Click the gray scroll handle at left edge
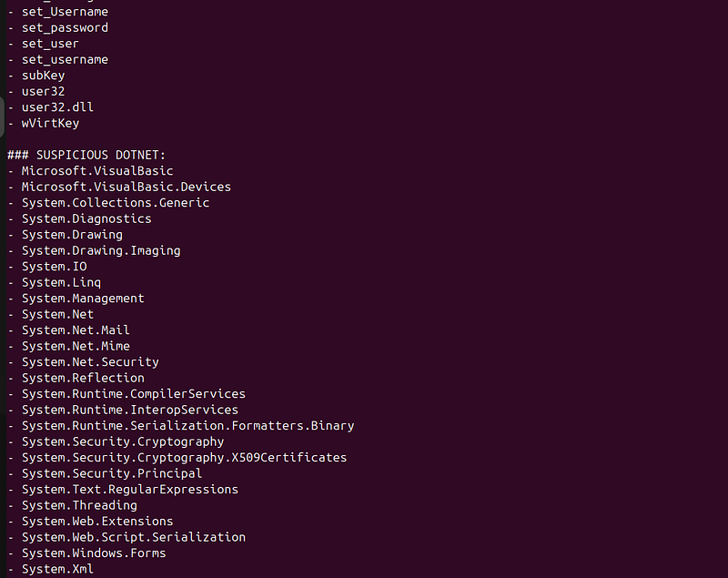Screen dimensions: 728x578 tap(3, 117)
